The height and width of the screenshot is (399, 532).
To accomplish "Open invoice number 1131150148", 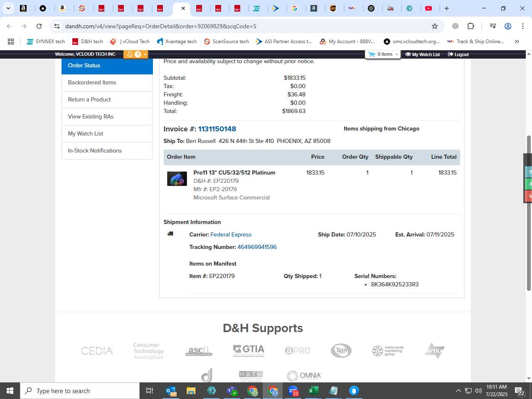I will point(217,129).
